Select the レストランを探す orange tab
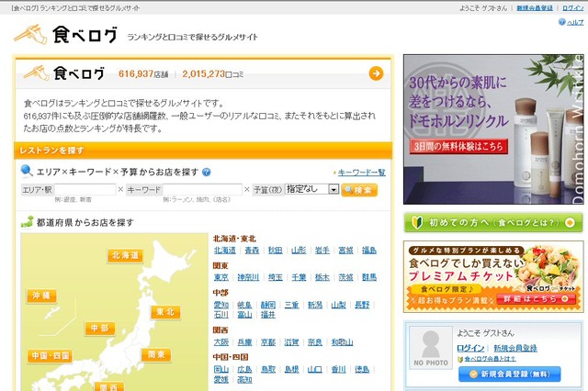The width and height of the screenshot is (588, 391). (x=203, y=151)
